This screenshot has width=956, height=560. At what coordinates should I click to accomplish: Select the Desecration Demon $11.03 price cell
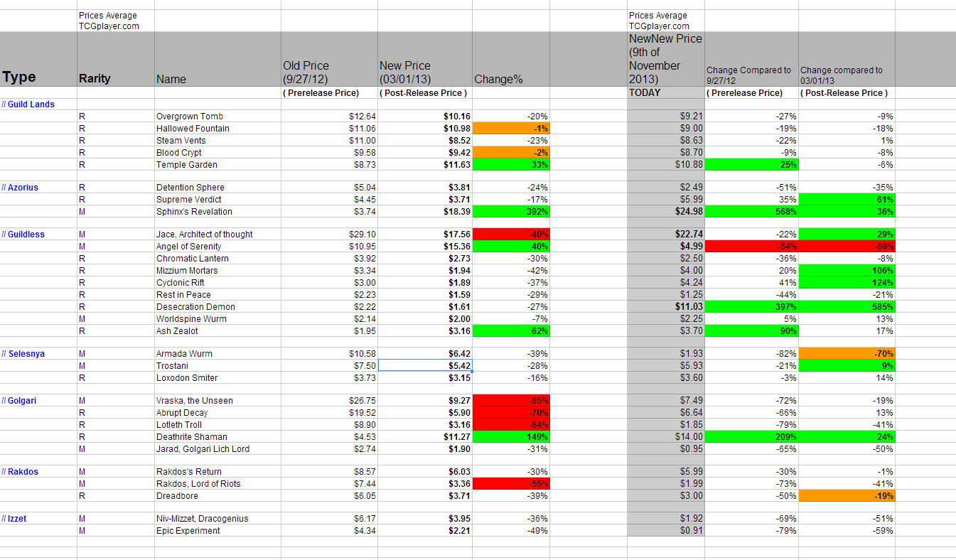(x=665, y=307)
